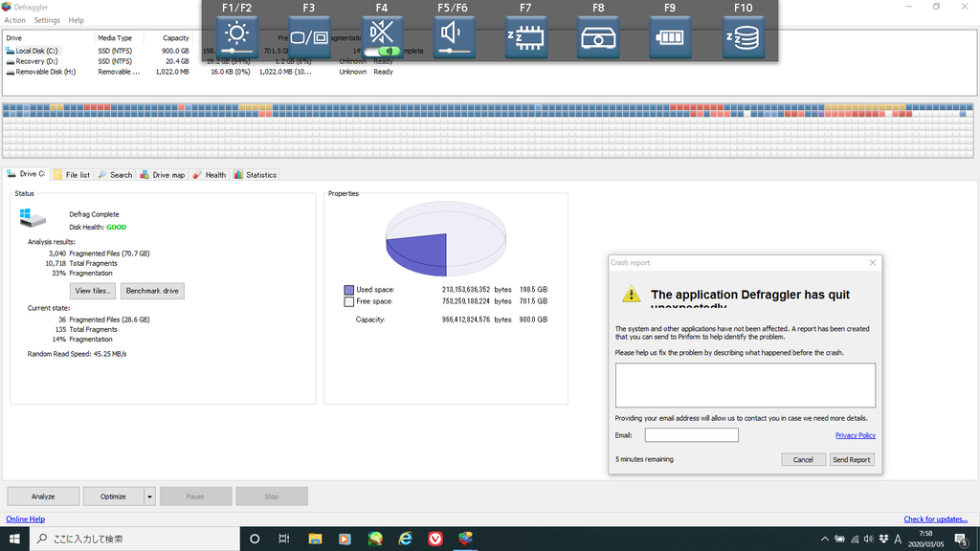This screenshot has width=980, height=551.
Task: Open Vivaldi browser from the taskbar
Action: (435, 539)
